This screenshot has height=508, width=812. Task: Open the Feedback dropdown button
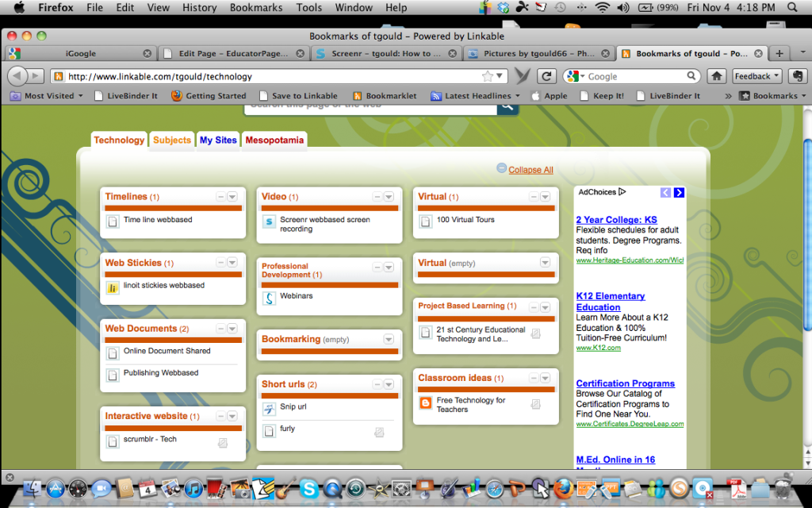(x=756, y=76)
